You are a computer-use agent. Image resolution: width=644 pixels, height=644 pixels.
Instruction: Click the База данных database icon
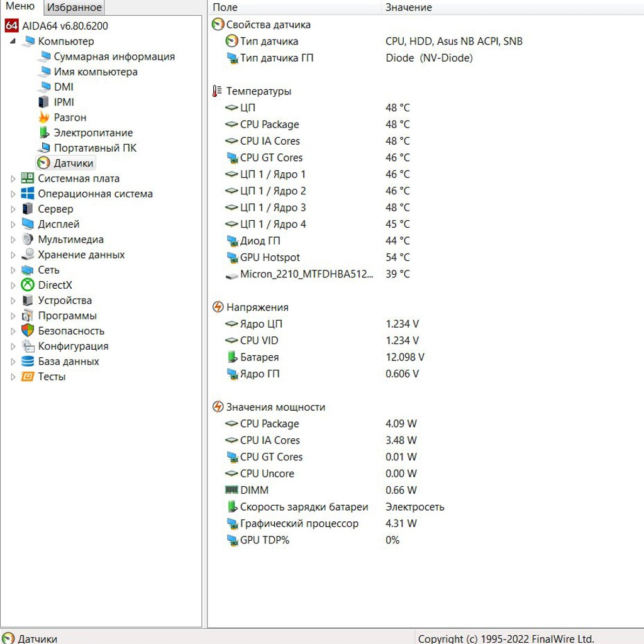click(28, 361)
